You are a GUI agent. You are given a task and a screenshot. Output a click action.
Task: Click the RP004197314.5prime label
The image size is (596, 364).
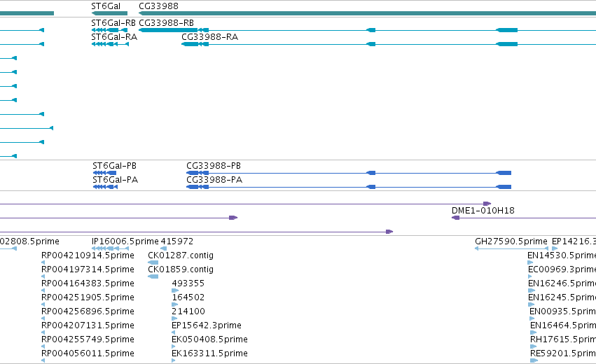pos(88,269)
